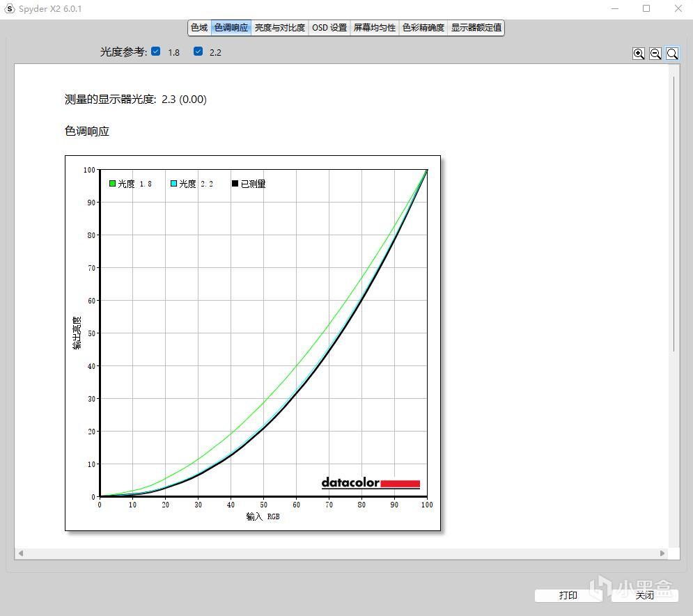The image size is (693, 616).
Task: Click the zoom-in magnifier icon
Action: (639, 53)
